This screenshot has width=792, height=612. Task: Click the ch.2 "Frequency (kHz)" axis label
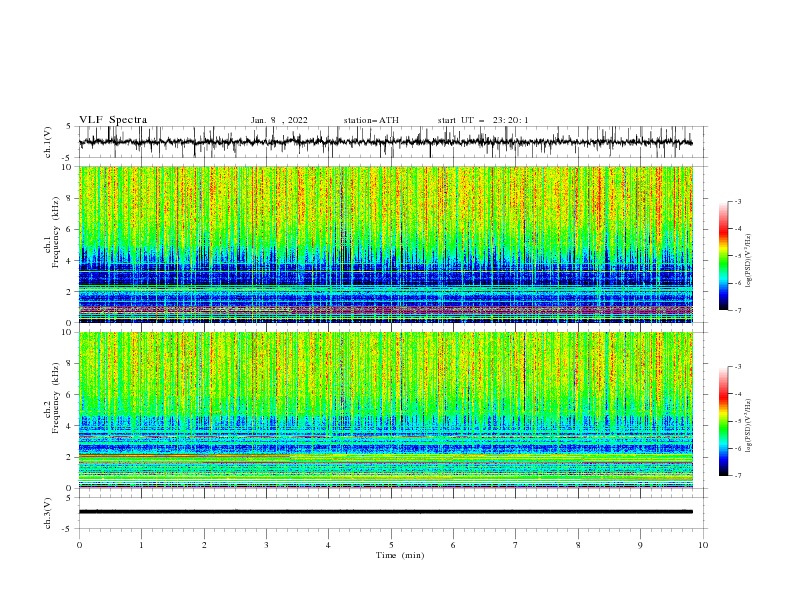coord(55,397)
